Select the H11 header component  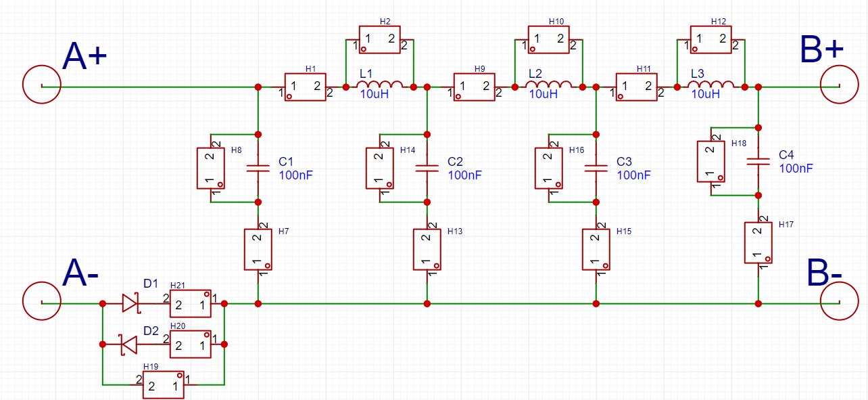pyautogui.click(x=636, y=87)
